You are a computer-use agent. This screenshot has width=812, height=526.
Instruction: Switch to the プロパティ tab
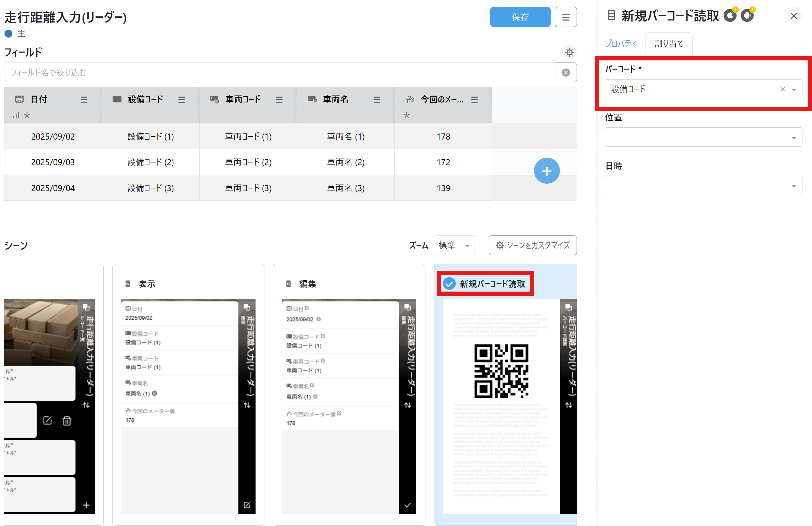(x=620, y=44)
